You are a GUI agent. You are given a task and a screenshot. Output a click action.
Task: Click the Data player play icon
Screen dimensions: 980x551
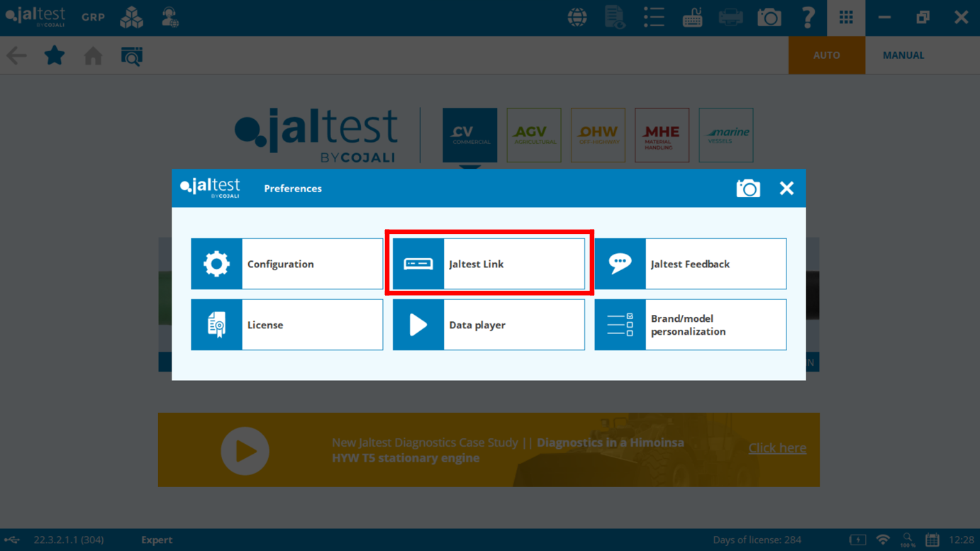point(418,325)
